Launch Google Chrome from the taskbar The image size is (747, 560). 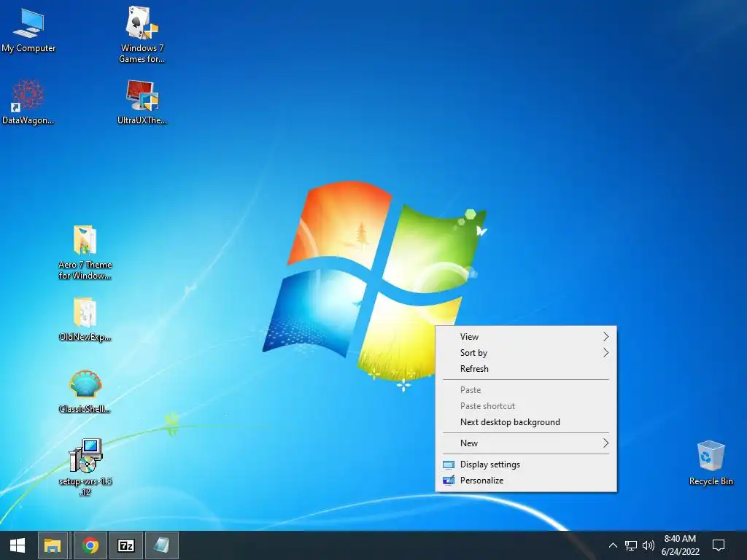tap(90, 545)
